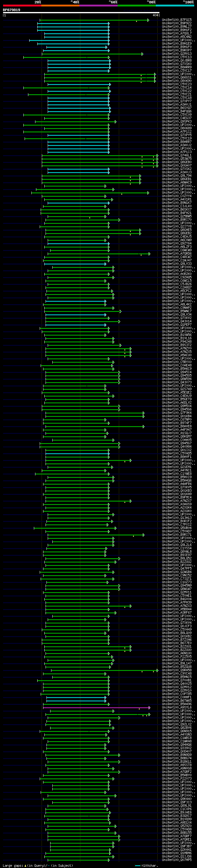Pick the UniRef100_B9JAE6 hit label

176,812
